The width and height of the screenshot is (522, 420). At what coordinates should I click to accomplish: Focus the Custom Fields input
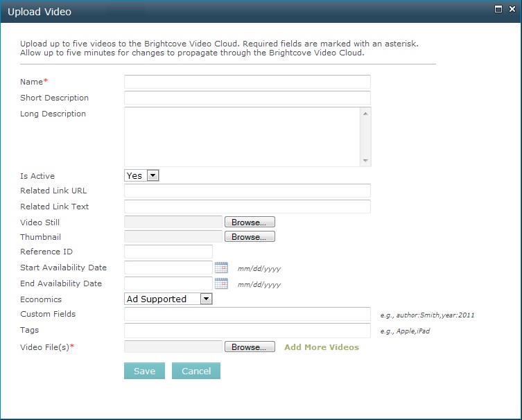(247, 314)
